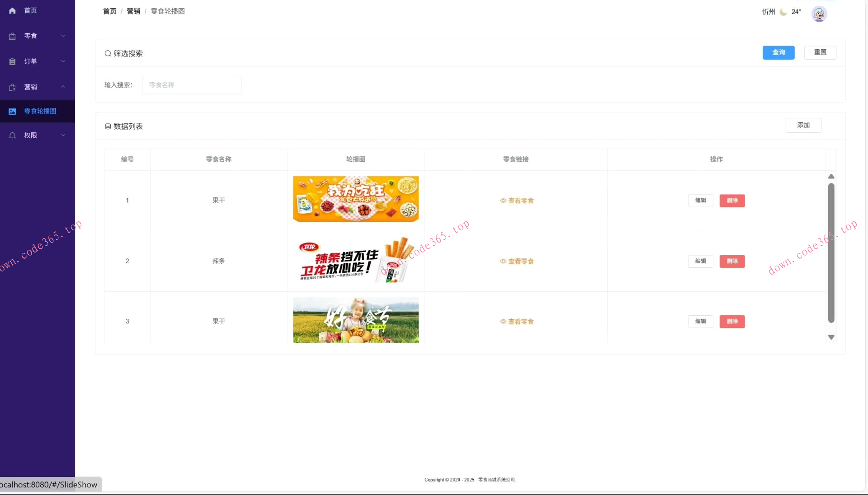868x495 pixels.
Task: Click the snack box icon beside 零食
Action: (x=12, y=36)
